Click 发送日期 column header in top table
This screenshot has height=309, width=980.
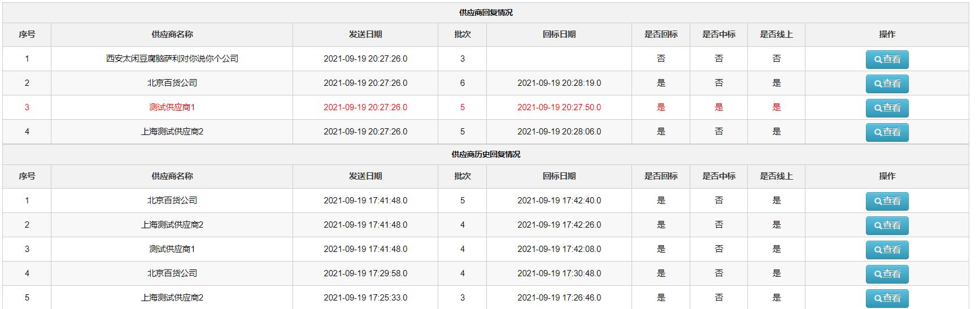click(365, 34)
